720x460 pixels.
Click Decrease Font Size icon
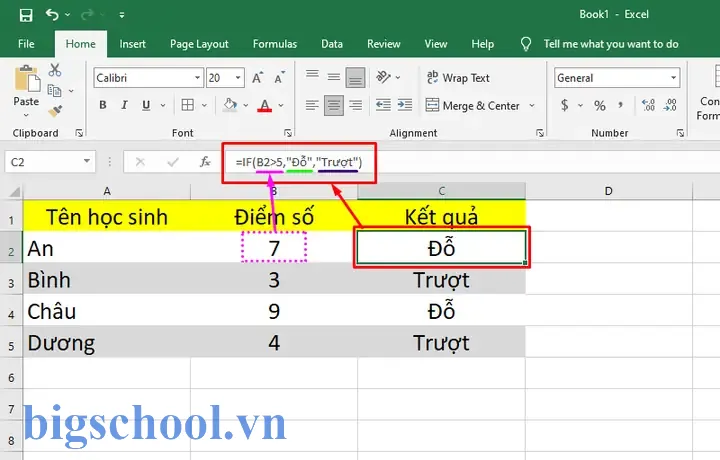tap(279, 78)
